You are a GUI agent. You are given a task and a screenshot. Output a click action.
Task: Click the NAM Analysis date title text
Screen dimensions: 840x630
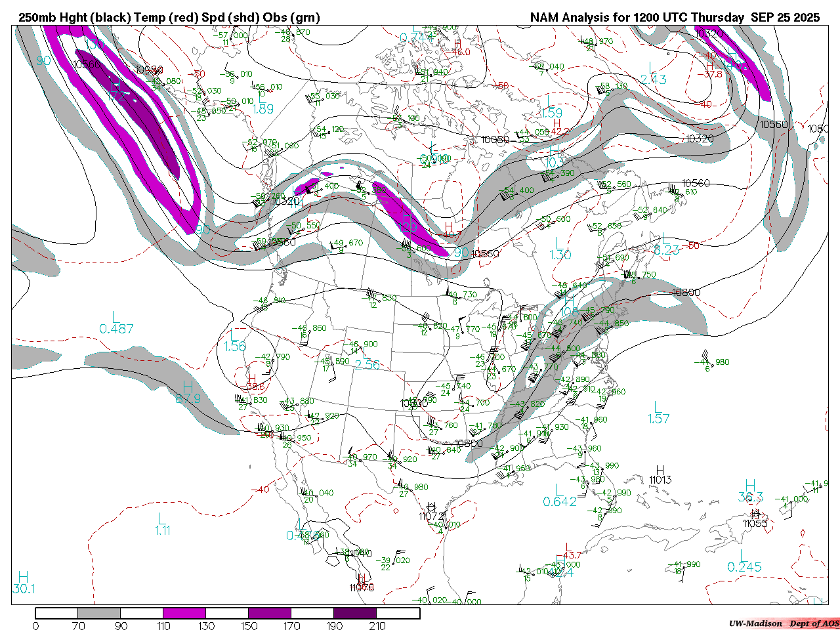click(x=675, y=18)
